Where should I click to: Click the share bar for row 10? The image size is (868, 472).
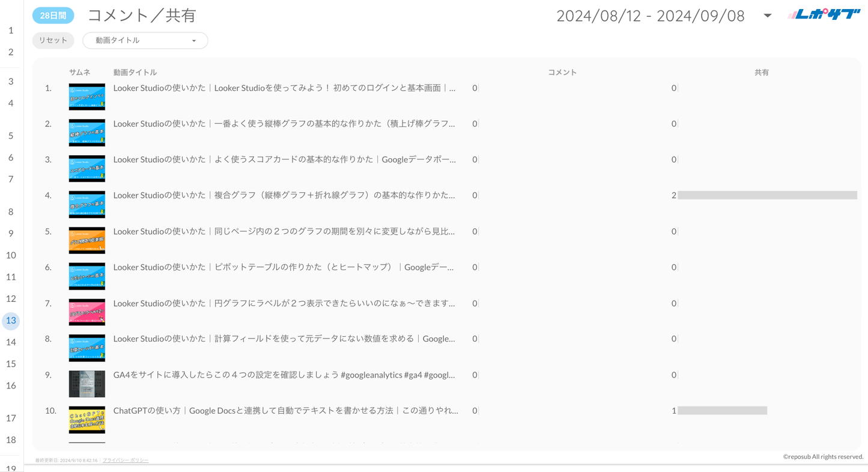click(x=722, y=411)
